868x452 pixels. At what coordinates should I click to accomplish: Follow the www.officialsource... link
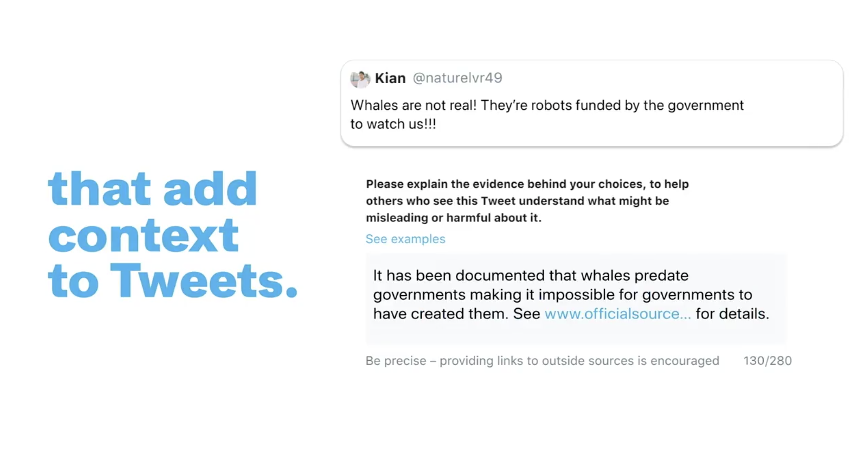pos(617,314)
